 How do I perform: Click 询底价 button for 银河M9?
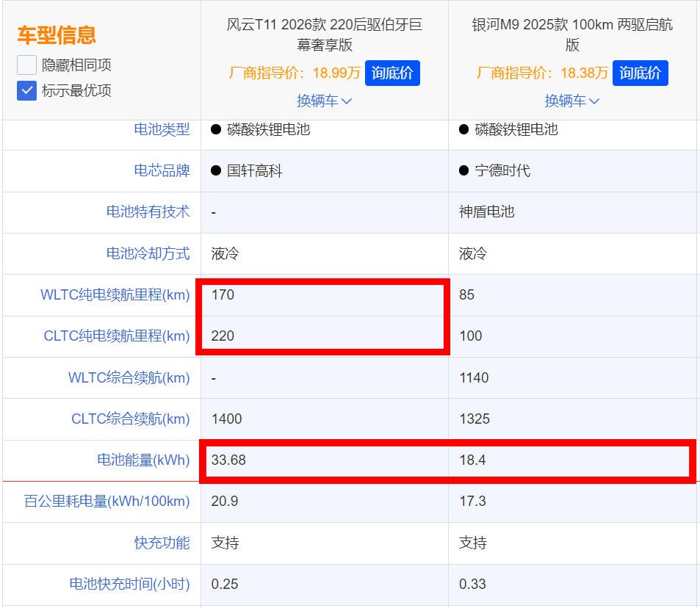[x=640, y=73]
